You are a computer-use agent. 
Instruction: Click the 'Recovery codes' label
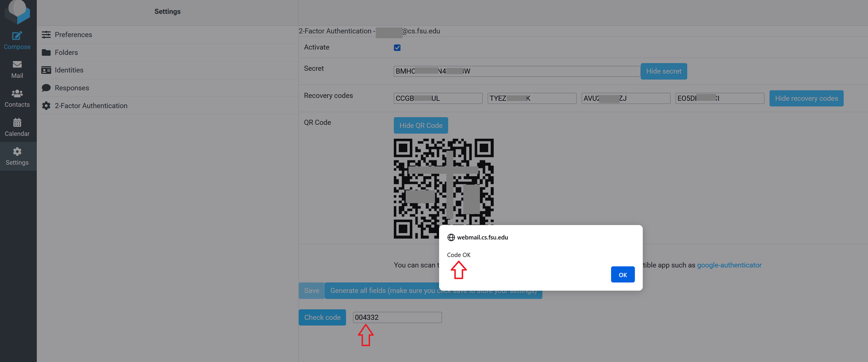tap(328, 95)
